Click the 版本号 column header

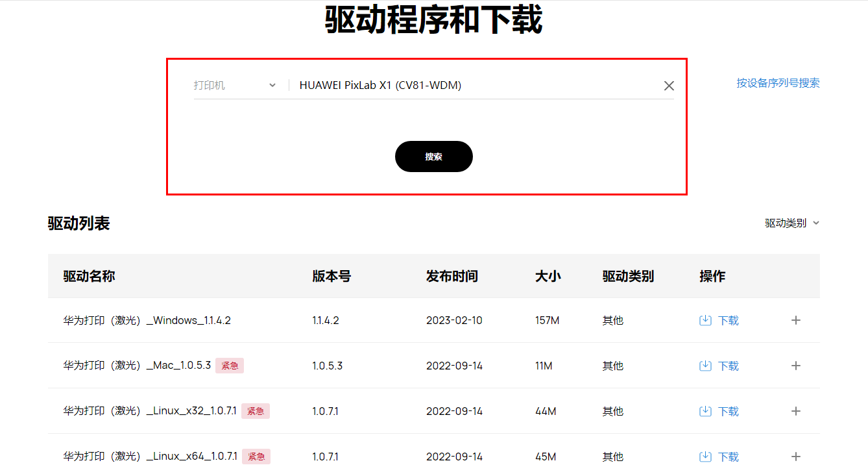[332, 276]
